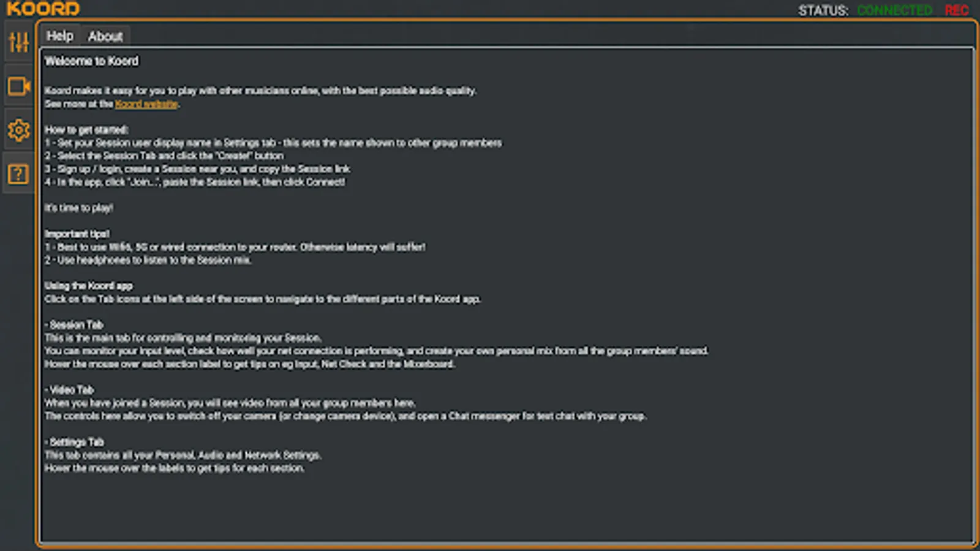Click the "- Video Tab" section heading

click(x=69, y=390)
